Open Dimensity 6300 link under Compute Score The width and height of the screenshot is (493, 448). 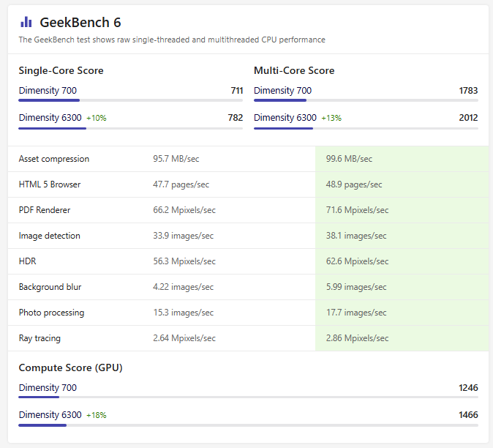50,414
